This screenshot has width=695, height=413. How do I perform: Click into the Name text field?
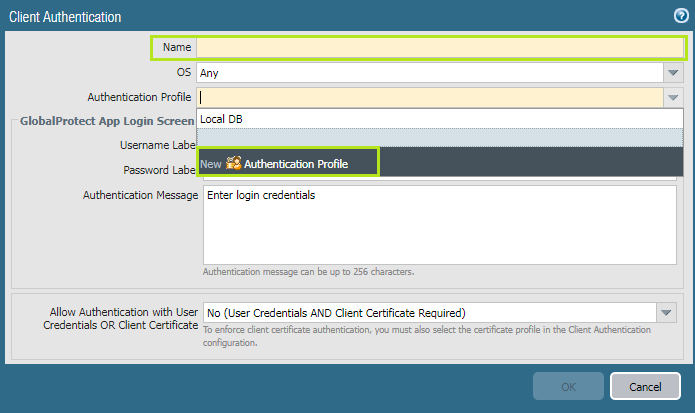coord(440,47)
